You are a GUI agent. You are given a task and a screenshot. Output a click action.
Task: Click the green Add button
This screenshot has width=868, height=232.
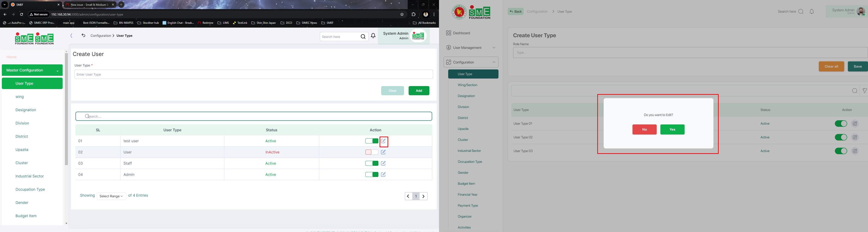[419, 91]
